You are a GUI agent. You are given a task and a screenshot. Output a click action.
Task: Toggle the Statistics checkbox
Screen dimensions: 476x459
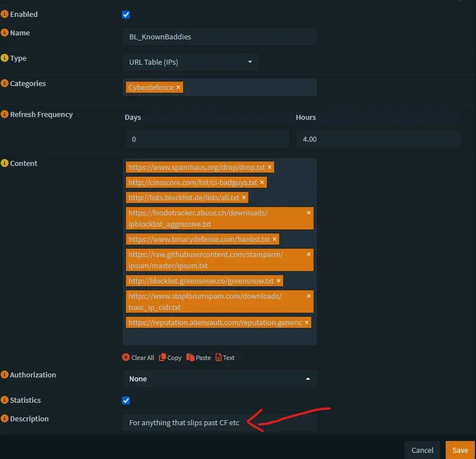pyautogui.click(x=126, y=400)
